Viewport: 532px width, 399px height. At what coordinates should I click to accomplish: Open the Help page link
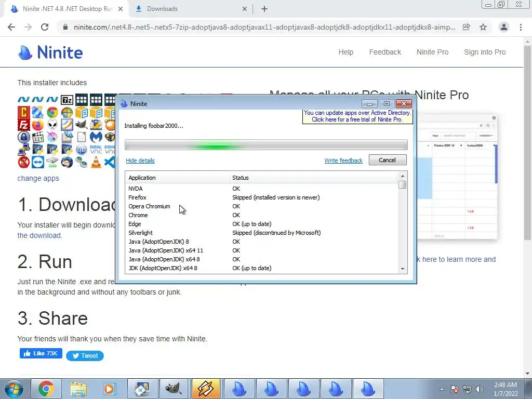tap(345, 52)
